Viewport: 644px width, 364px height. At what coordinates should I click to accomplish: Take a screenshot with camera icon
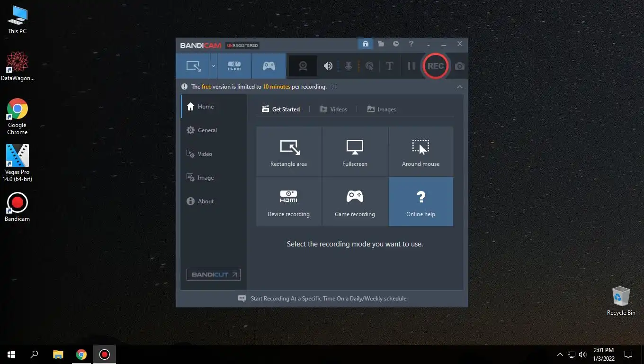click(x=459, y=66)
